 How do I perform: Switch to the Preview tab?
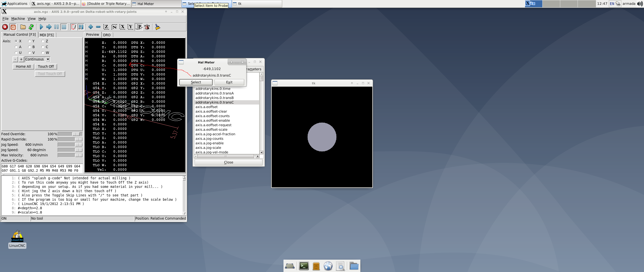coord(93,35)
